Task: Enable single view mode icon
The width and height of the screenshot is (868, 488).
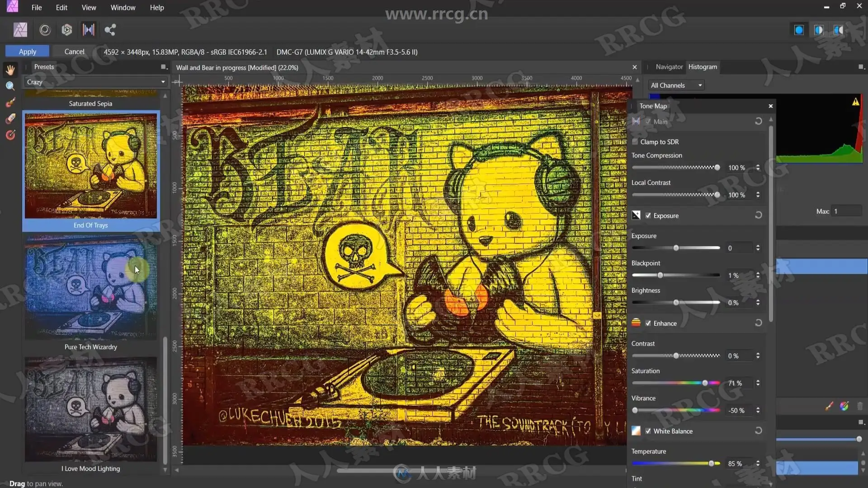Action: pyautogui.click(x=799, y=30)
